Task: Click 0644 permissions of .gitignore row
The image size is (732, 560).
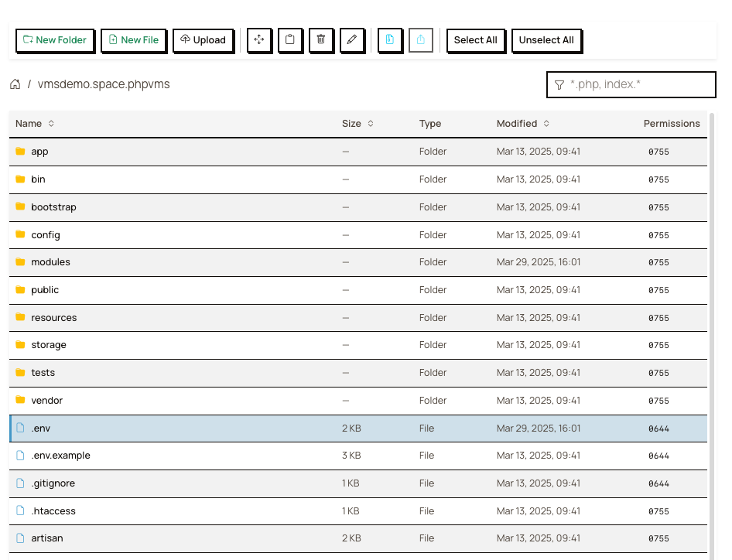Action: tap(658, 483)
